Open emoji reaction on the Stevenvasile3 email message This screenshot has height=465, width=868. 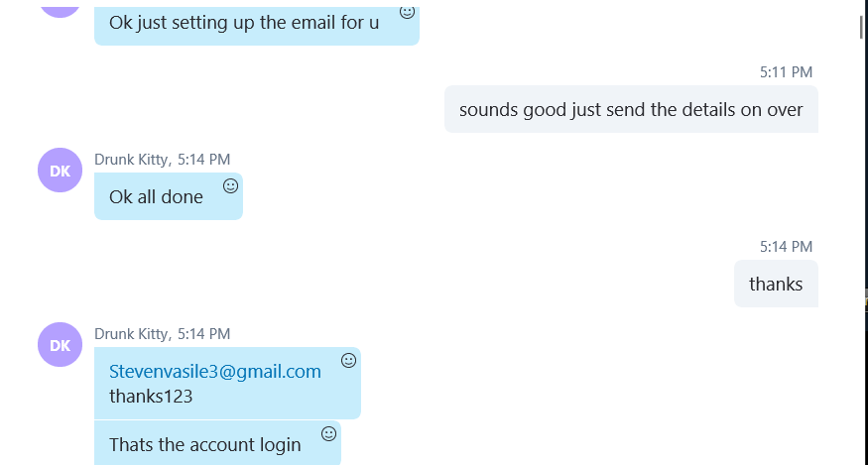tap(348, 360)
